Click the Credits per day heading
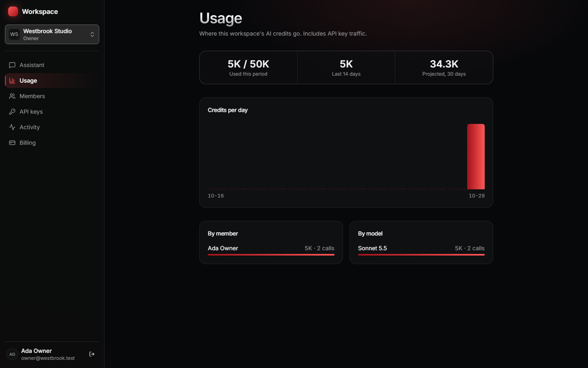Image resolution: width=588 pixels, height=368 pixels. pyautogui.click(x=227, y=110)
